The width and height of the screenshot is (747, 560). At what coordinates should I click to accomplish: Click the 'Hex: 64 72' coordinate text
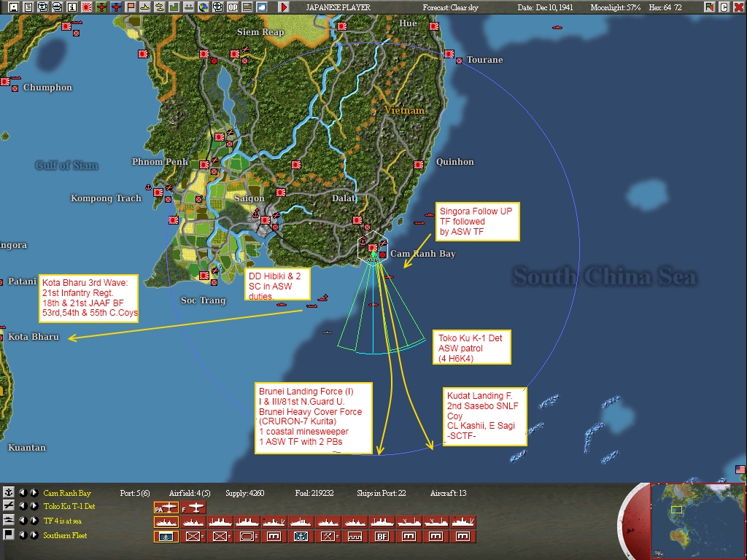[x=665, y=7]
